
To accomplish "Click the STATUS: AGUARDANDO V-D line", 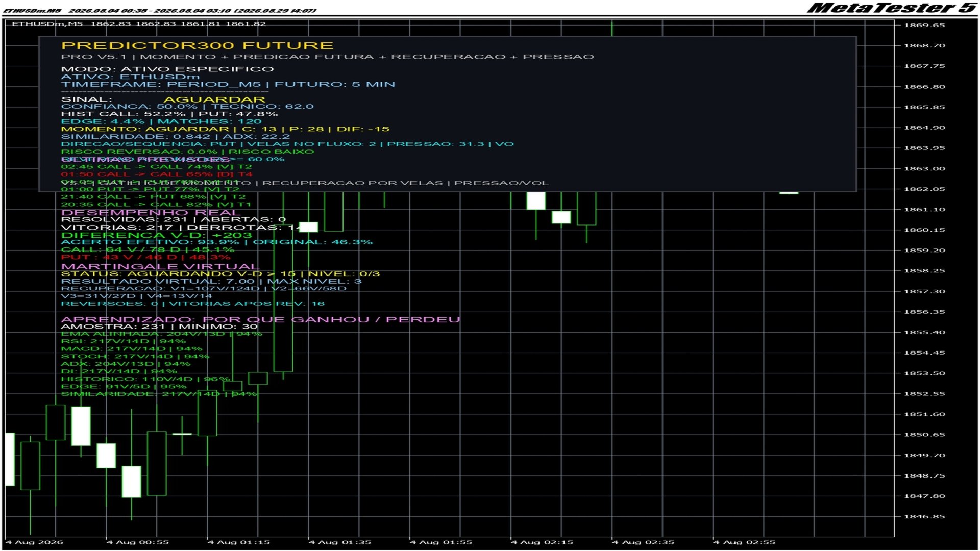I will coord(220,274).
